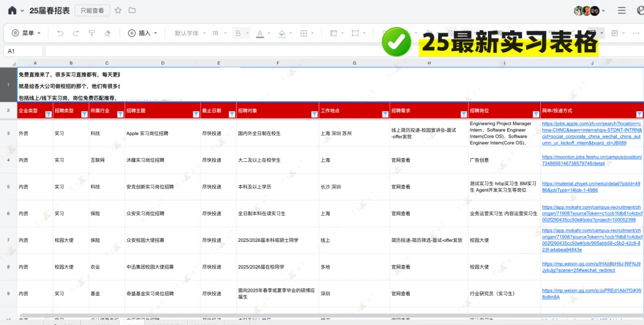The image size is (644, 325).
Task: Redo the last action
Action: pyautogui.click(x=76, y=33)
